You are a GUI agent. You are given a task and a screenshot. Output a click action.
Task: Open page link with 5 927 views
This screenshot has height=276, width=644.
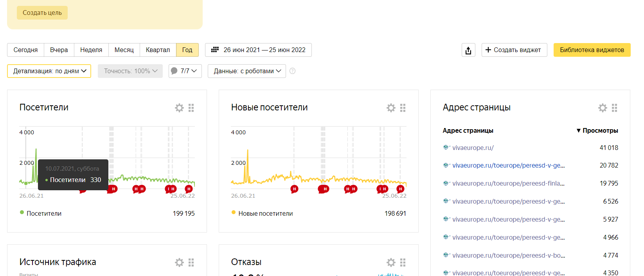(x=508, y=219)
